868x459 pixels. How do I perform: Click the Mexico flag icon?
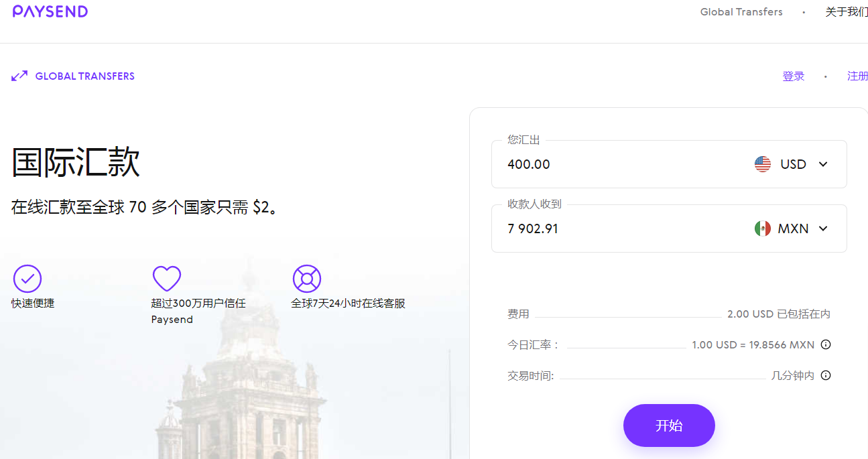point(762,228)
